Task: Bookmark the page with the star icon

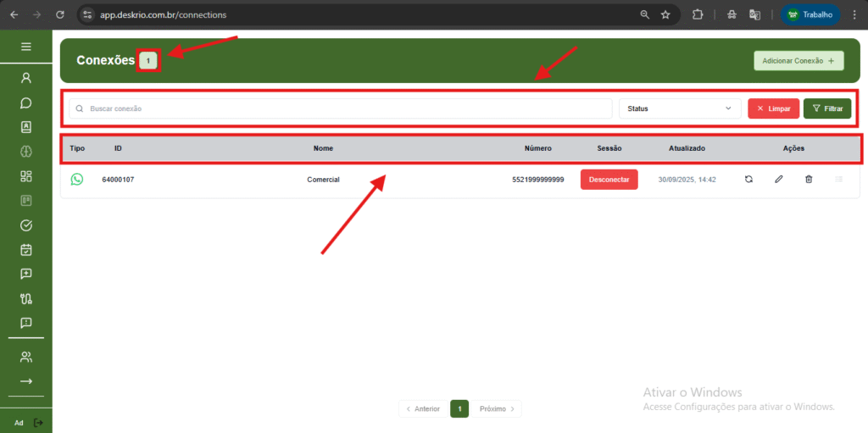Action: click(665, 14)
